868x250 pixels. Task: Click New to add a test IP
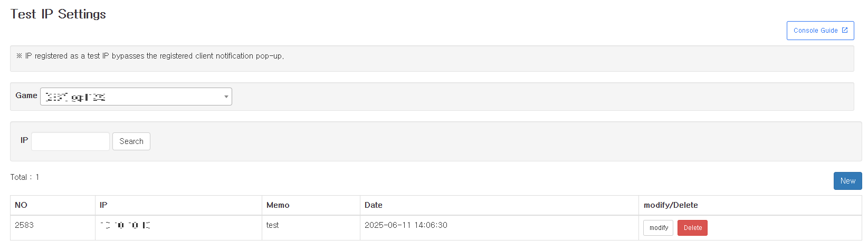[x=847, y=181]
